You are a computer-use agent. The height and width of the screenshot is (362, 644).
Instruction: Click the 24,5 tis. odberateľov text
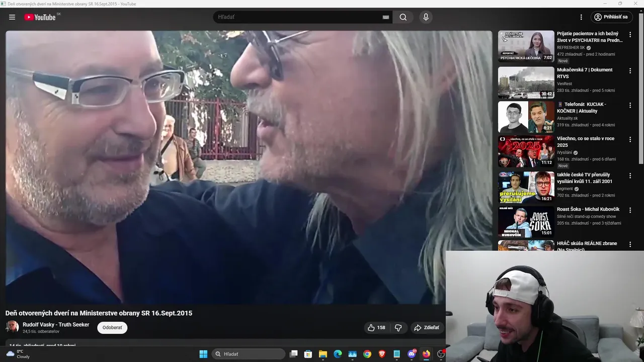[41, 332]
